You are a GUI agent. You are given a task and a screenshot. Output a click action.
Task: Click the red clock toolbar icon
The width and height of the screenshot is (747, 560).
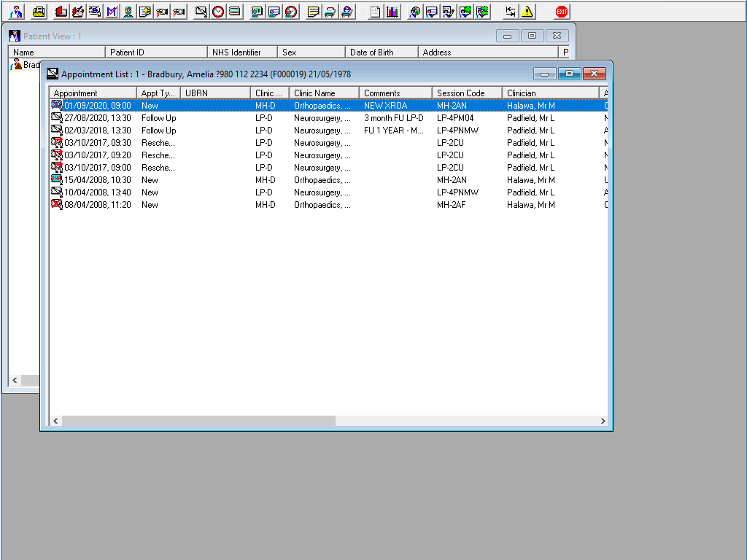[217, 12]
